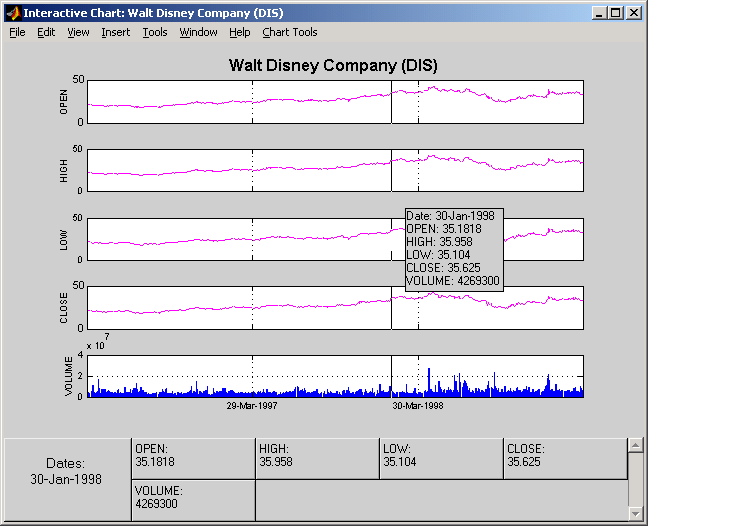Open the Insert menu
Screen dimensions: 740x528
[x=116, y=32]
